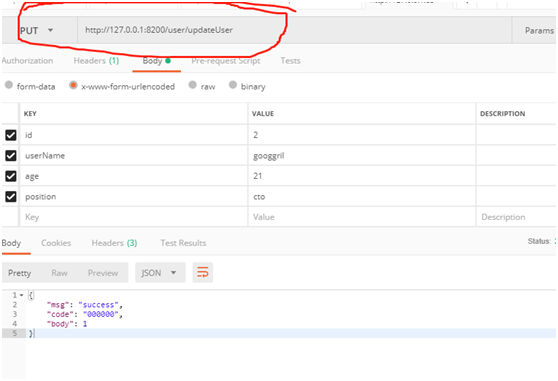Screen dimensions: 558x381
Task: Open the request Headers (1) tab
Action: click(x=96, y=61)
